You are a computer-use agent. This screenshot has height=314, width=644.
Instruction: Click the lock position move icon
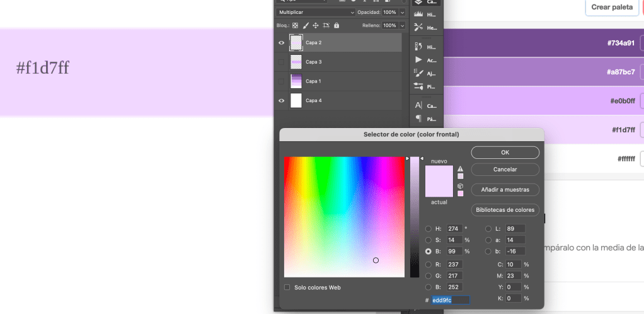pos(316,26)
